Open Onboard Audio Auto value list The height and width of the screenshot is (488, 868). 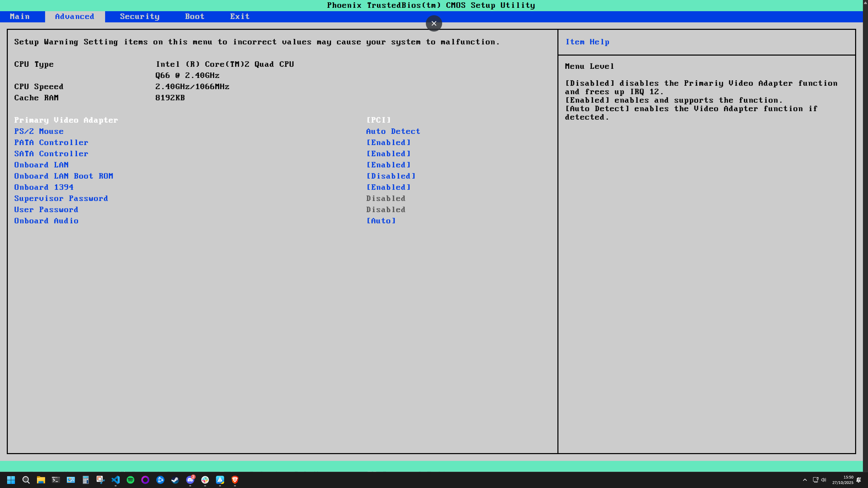click(381, 221)
